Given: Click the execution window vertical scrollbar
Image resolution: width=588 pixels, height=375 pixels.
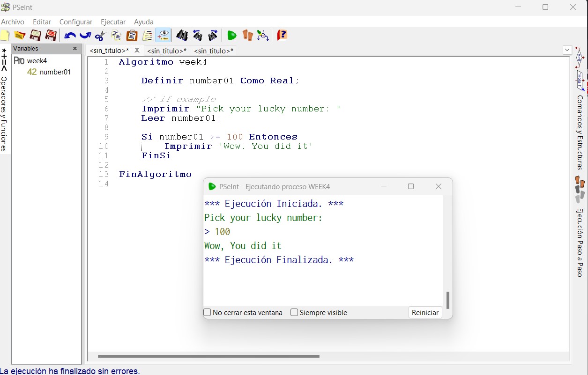Looking at the screenshot, I should pyautogui.click(x=447, y=300).
